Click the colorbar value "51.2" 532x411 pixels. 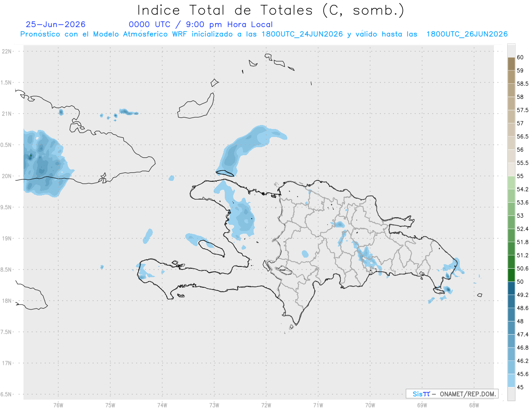pos(523,255)
